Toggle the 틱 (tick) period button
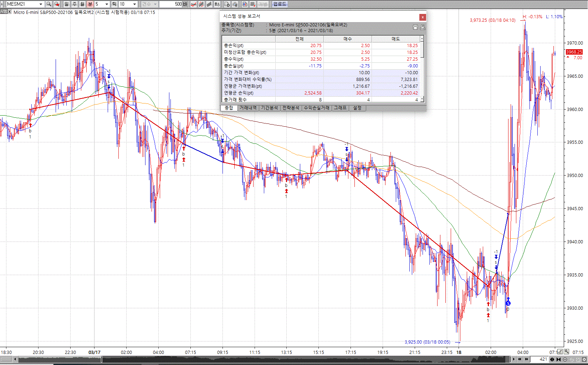Image resolution: width=588 pixels, height=365 pixels. (114, 4)
